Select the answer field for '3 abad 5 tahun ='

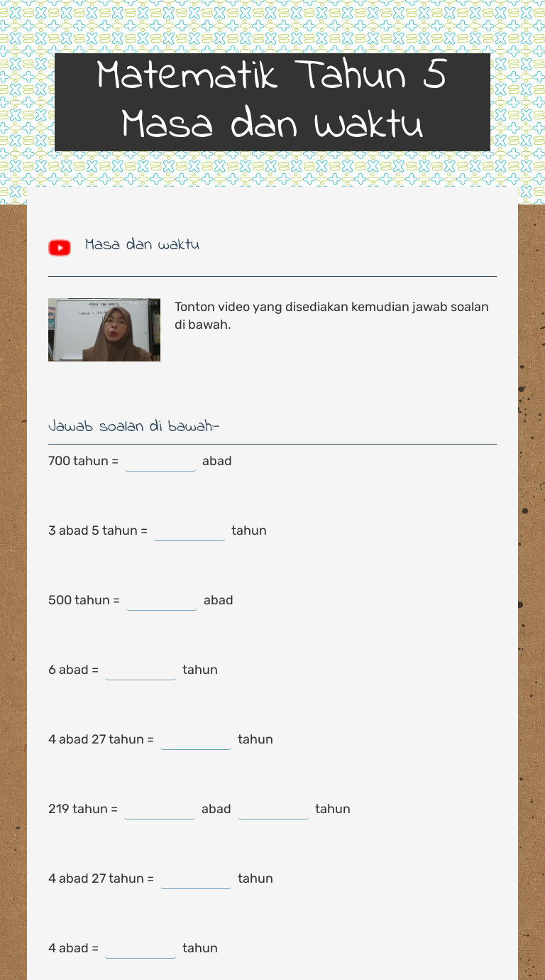pyautogui.click(x=189, y=530)
